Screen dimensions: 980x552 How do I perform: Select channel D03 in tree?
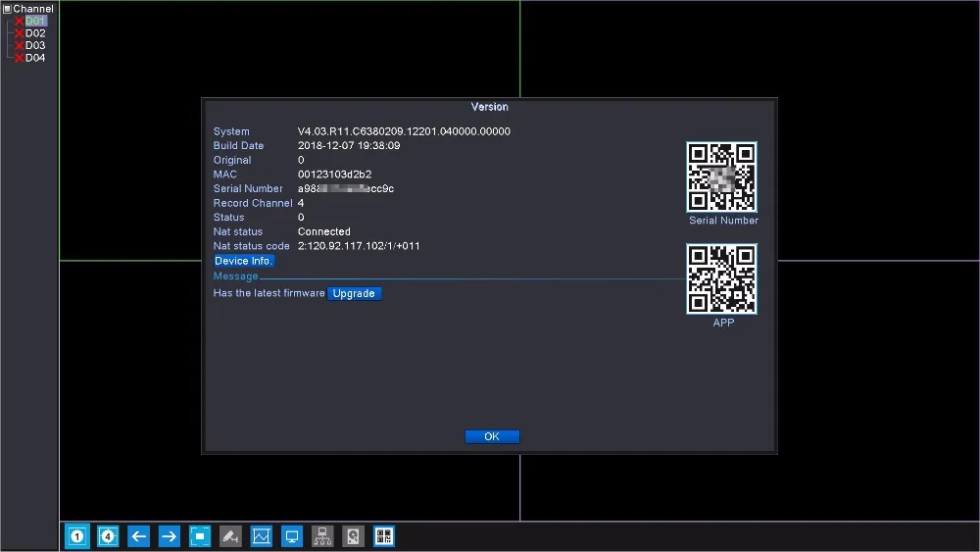(x=35, y=45)
